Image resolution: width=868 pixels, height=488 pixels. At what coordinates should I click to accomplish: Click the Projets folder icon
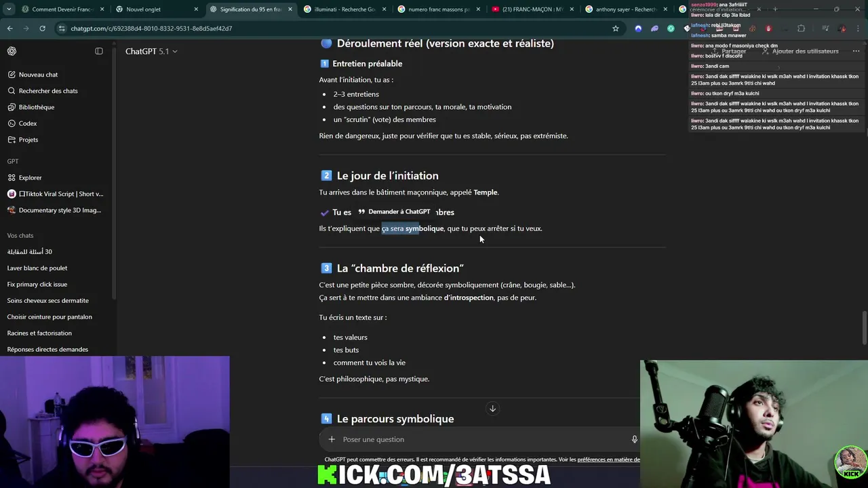12,140
